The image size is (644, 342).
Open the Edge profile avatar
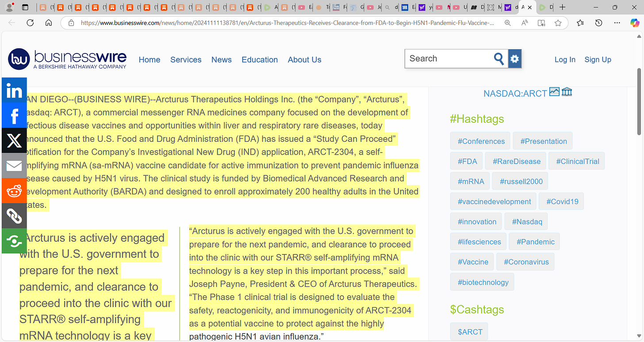[x=9, y=8]
